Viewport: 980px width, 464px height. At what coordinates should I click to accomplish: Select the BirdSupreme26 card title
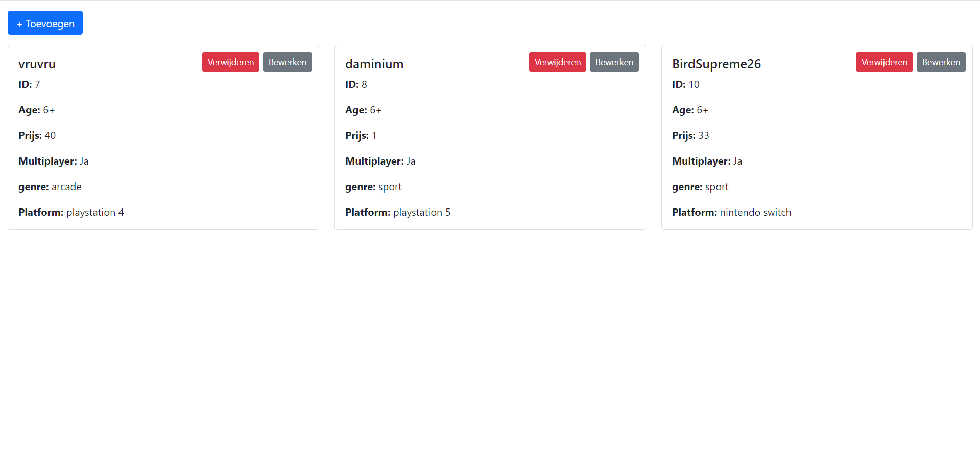coord(716,64)
